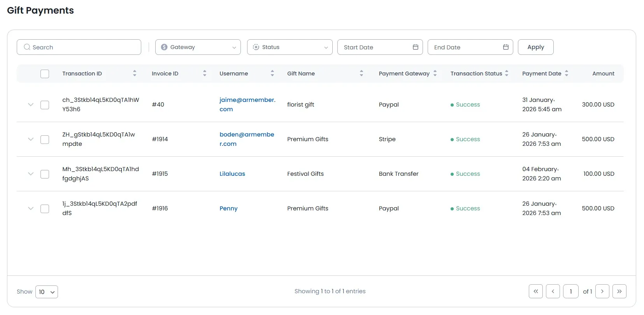Open the Gateway filter dropdown
The height and width of the screenshot is (315, 644).
[x=198, y=47]
